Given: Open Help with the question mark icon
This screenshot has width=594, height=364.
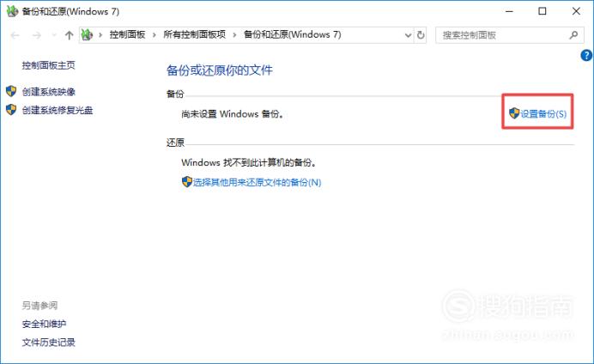Looking at the screenshot, I should pyautogui.click(x=586, y=56).
